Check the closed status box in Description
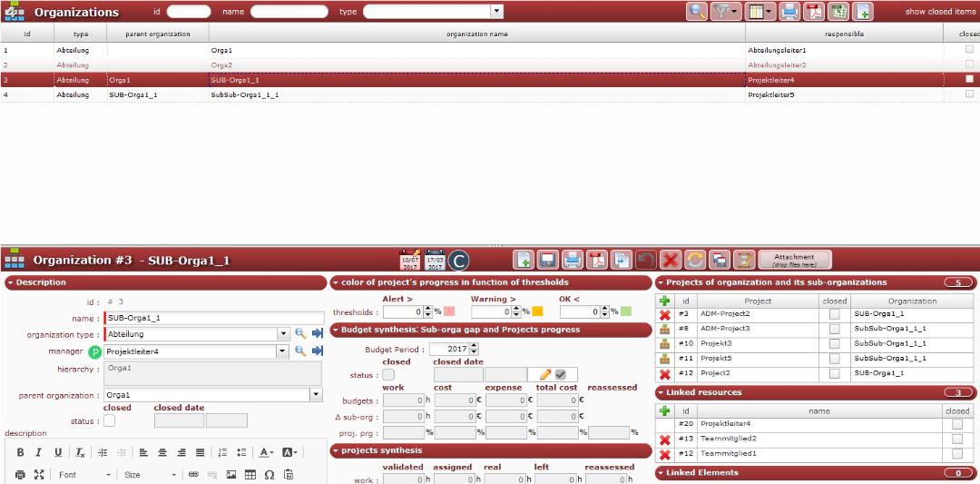980x484 pixels. pyautogui.click(x=110, y=420)
